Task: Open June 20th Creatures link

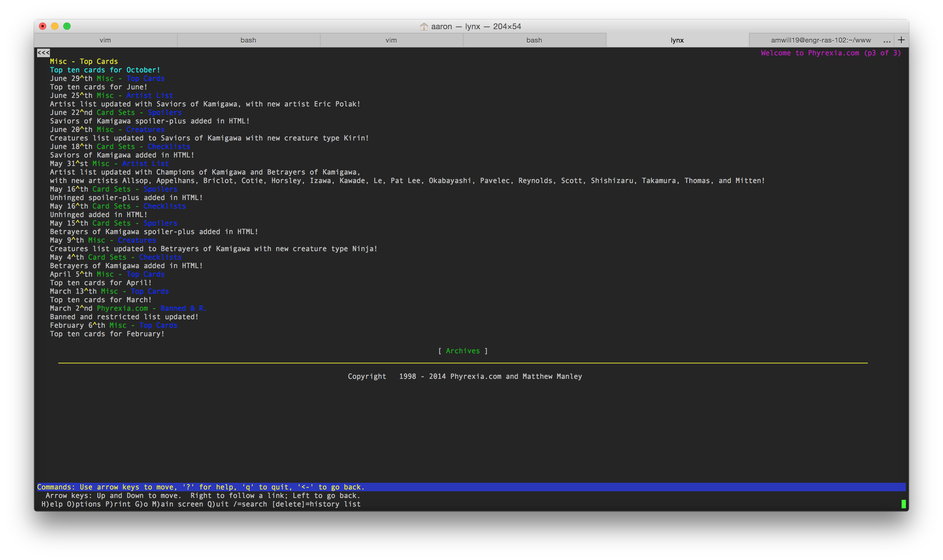Action: (145, 130)
